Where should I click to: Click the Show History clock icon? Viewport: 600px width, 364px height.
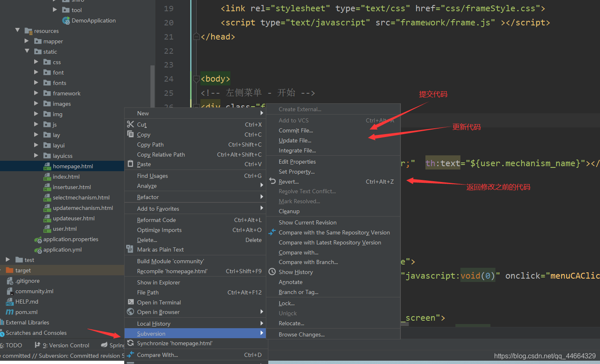pyautogui.click(x=272, y=272)
